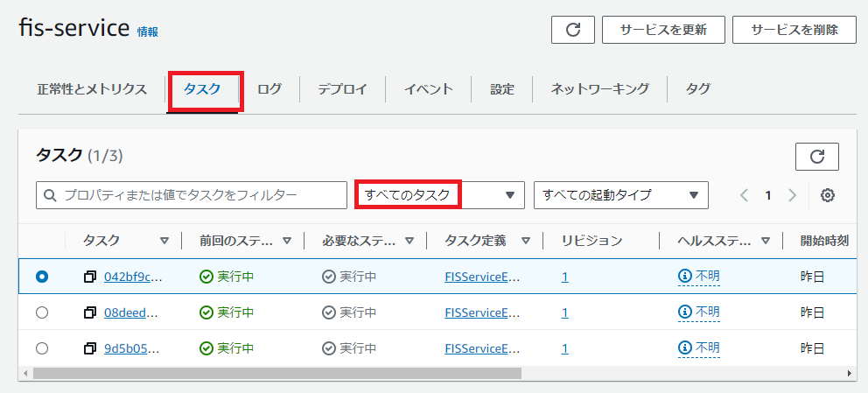Click the 開始時刻 column header

point(825,241)
